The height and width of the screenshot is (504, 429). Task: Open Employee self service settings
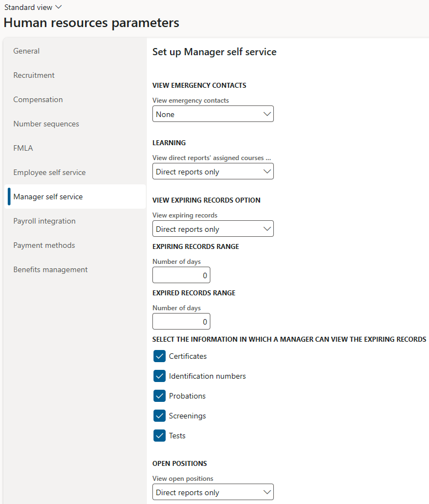point(48,172)
